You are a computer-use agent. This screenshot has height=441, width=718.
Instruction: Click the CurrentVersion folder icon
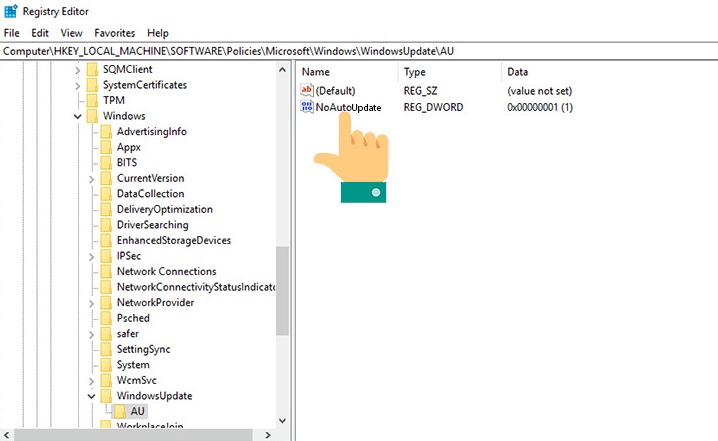tap(106, 178)
